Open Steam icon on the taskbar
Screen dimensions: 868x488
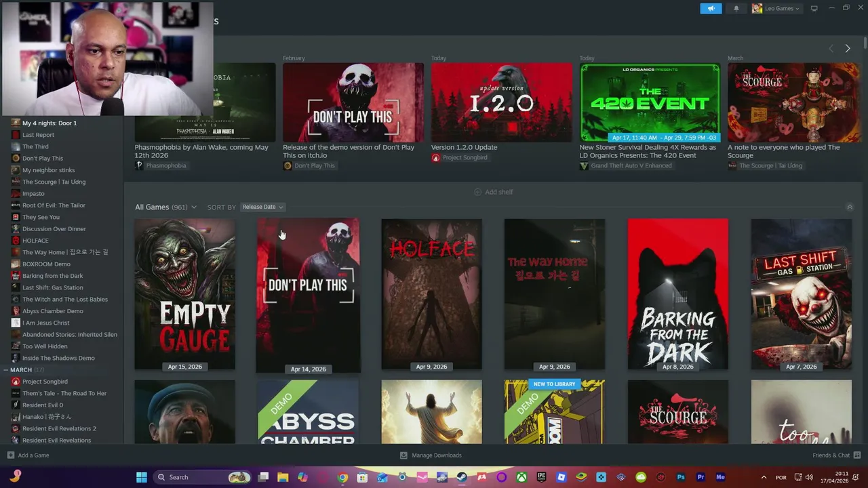coord(462,477)
